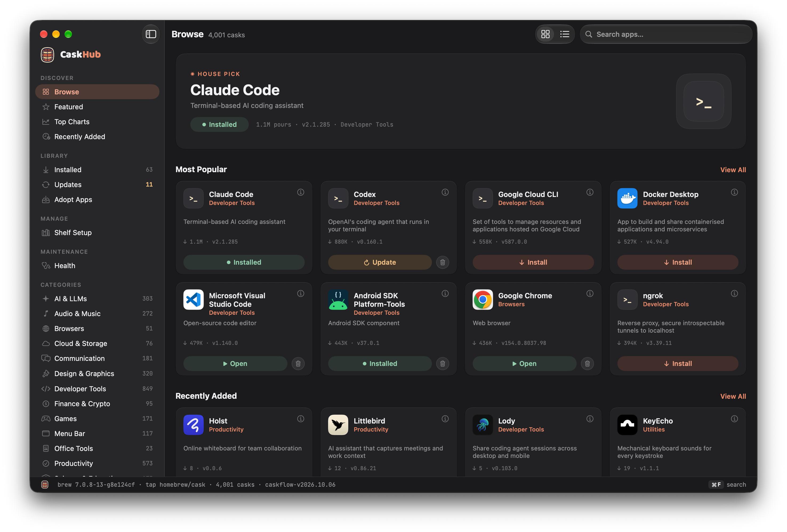Switch to list view layout
Screen dimensions: 787x532
click(x=564, y=34)
